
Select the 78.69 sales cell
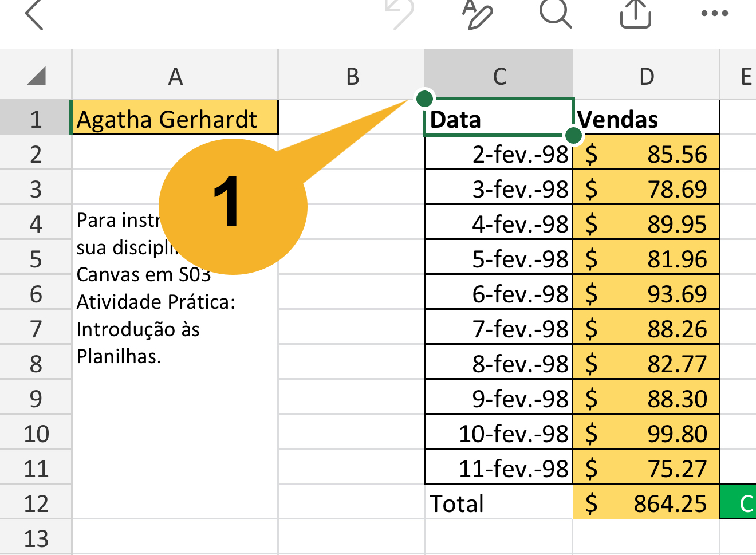click(x=647, y=188)
